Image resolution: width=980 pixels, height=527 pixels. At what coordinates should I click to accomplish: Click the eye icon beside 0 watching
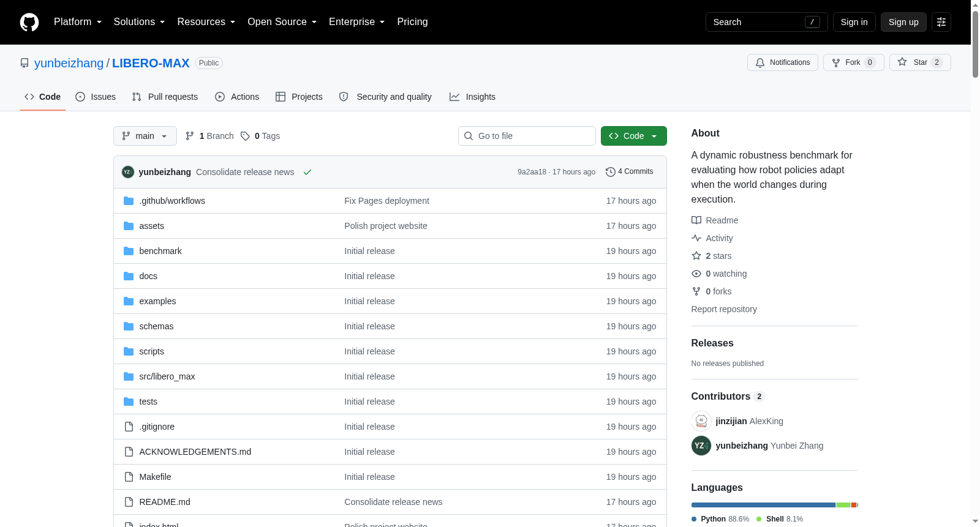coord(696,274)
